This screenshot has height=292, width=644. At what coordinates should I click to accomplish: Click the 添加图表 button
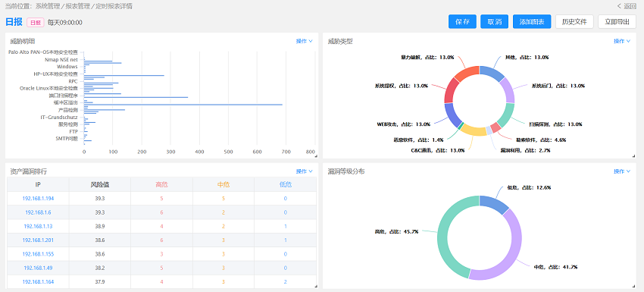532,22
